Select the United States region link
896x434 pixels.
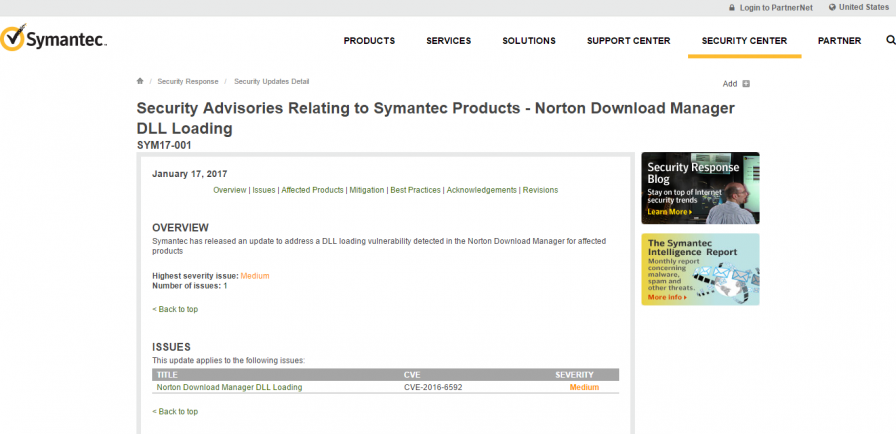(864, 7)
